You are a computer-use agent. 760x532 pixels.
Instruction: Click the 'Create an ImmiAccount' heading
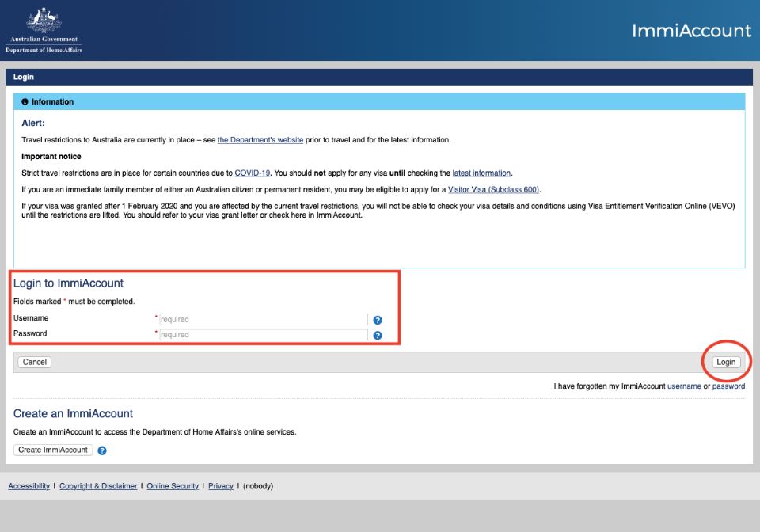73,413
